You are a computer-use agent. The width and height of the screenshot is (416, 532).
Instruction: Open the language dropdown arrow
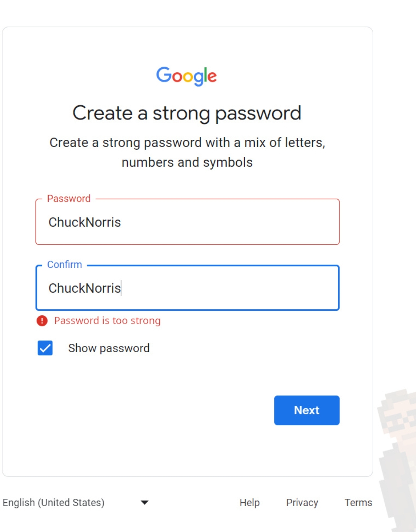(144, 502)
